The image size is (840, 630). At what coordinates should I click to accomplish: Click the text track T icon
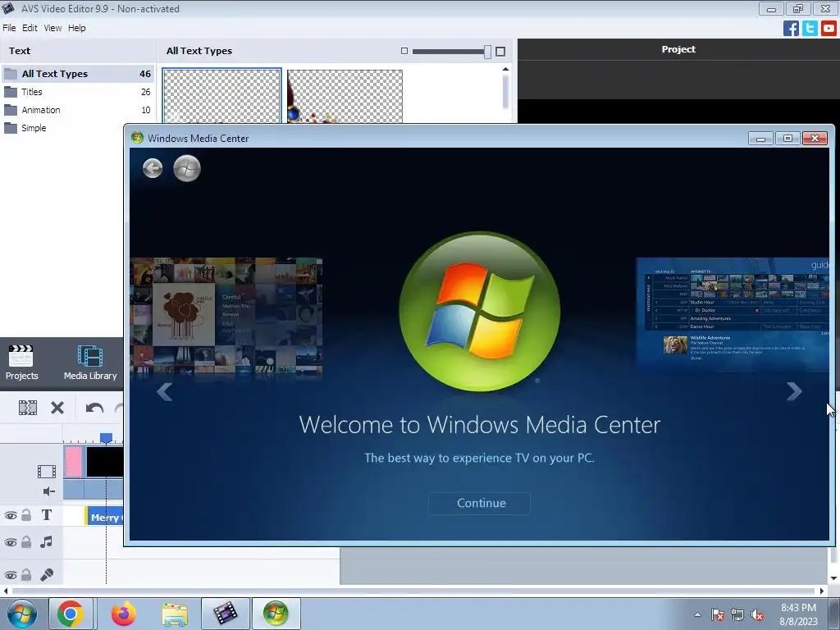coord(47,515)
